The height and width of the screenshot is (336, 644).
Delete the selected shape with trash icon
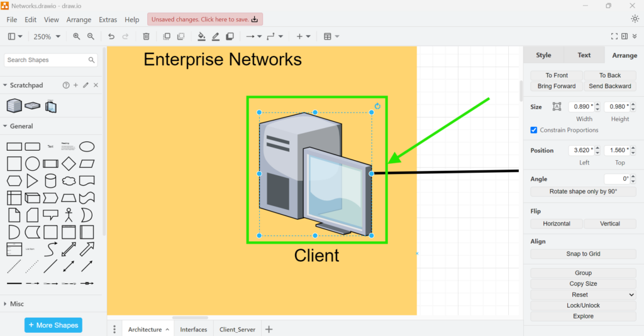pyautogui.click(x=146, y=36)
